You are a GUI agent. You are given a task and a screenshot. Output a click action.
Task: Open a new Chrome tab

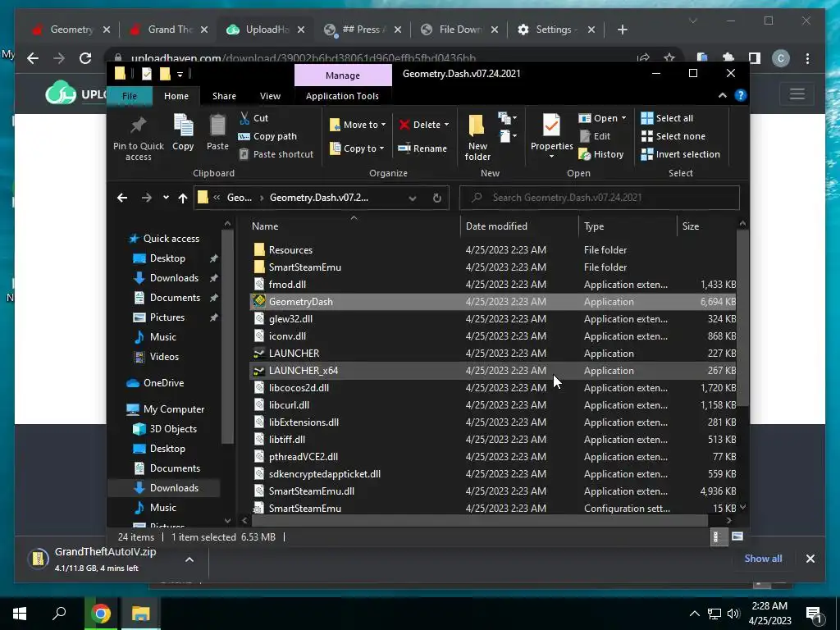click(x=622, y=30)
